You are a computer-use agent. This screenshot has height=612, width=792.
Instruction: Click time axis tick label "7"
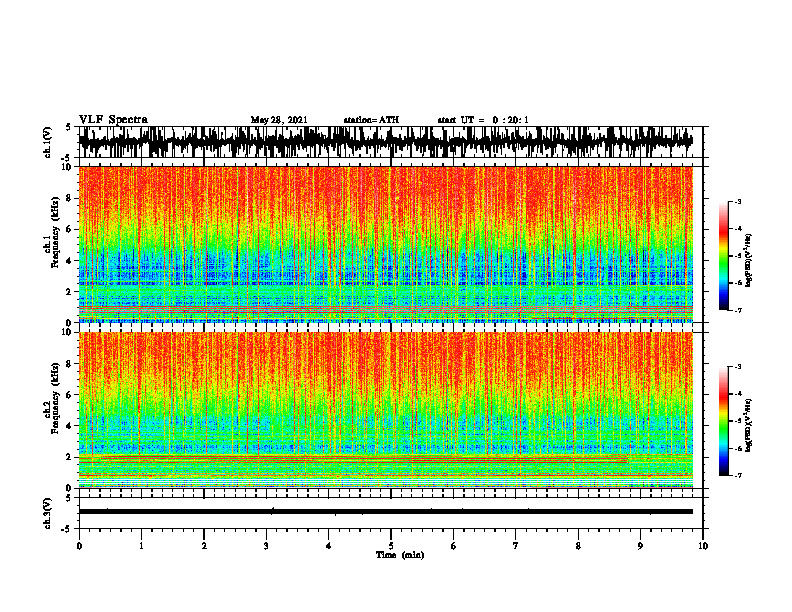[x=516, y=546]
